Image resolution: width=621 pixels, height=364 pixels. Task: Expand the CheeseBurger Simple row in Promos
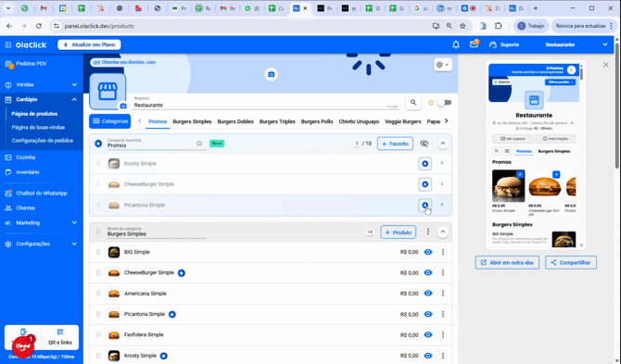pyautogui.click(x=442, y=184)
